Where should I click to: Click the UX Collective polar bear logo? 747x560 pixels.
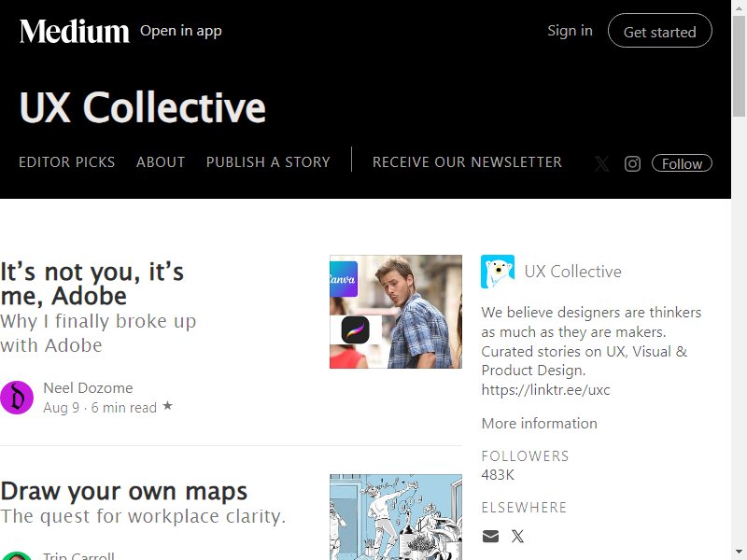coord(498,272)
